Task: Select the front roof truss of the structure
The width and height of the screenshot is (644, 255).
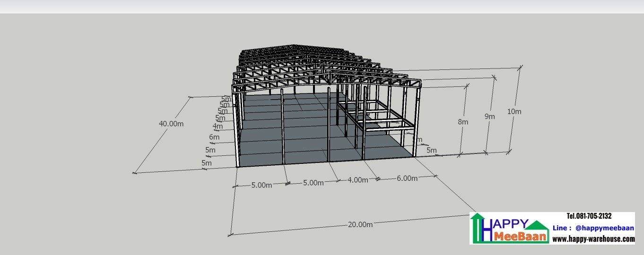Action: 326,80
